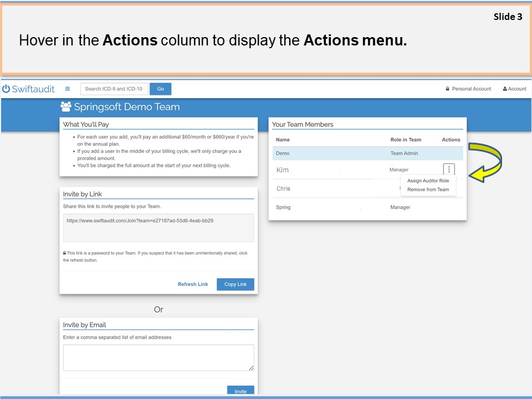The image size is (532, 399).
Task: Open the hamburger navigation menu
Action: 68,89
